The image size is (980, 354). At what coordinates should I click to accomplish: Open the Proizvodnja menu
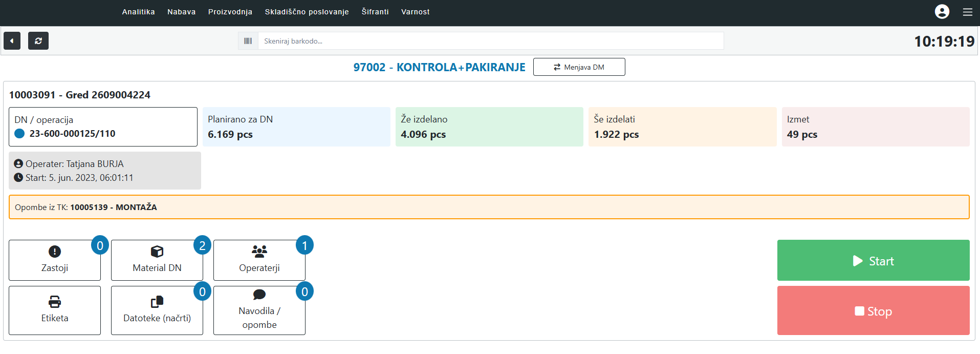230,12
